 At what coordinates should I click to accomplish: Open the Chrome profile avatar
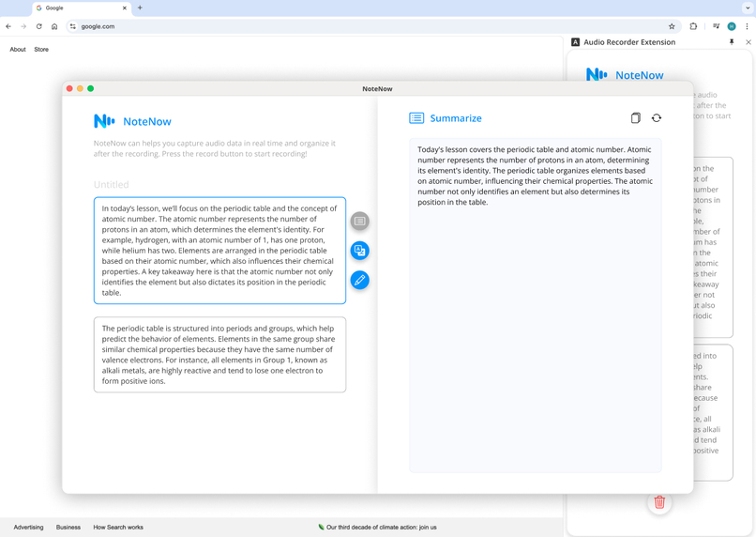tap(732, 26)
